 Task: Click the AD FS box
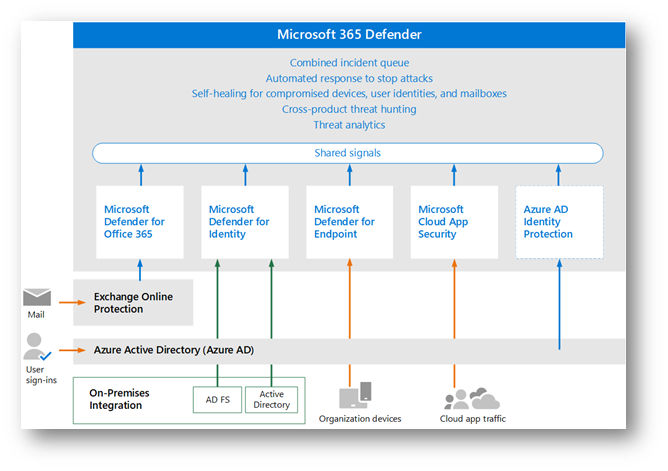coord(217,399)
